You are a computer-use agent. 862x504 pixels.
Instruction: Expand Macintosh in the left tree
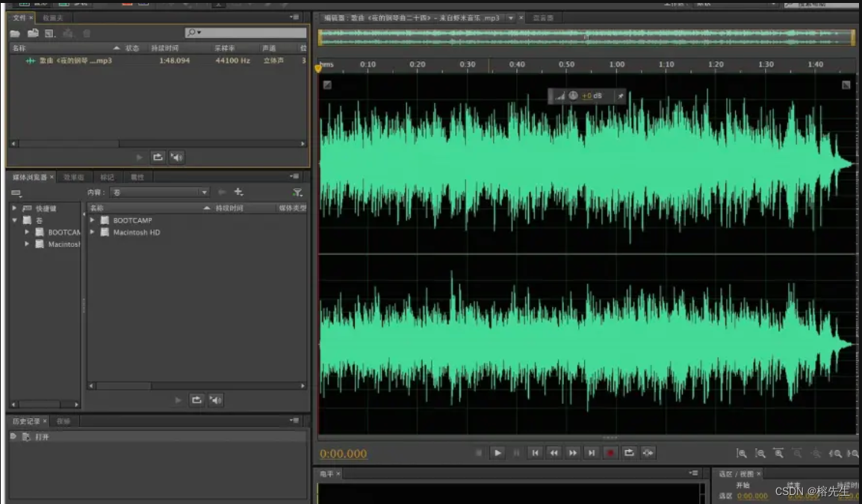[x=26, y=244]
